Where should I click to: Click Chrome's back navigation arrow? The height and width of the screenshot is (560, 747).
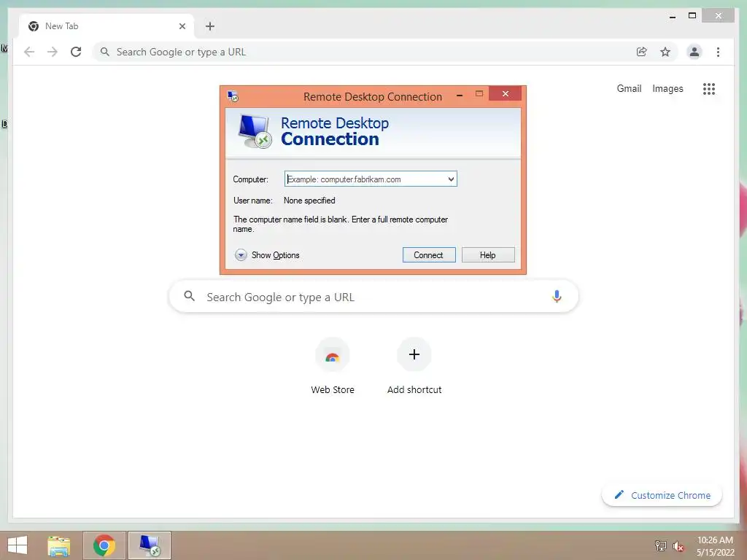tap(29, 52)
